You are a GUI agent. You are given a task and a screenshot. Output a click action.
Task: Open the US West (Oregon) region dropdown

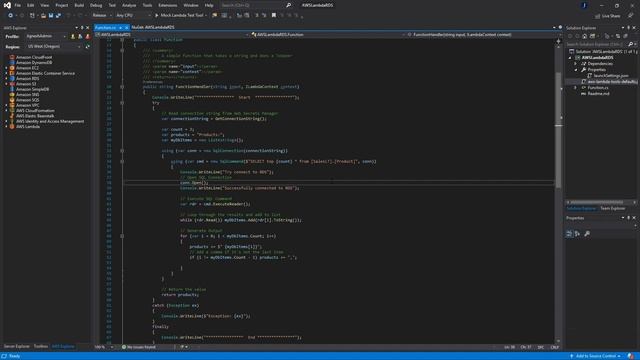point(54,47)
